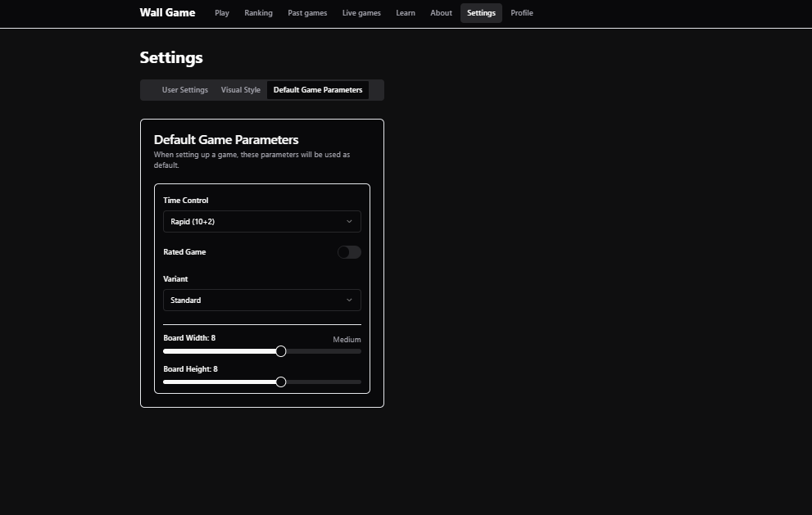This screenshot has width=812, height=515.
Task: Go to the Profile page
Action: [x=521, y=13]
